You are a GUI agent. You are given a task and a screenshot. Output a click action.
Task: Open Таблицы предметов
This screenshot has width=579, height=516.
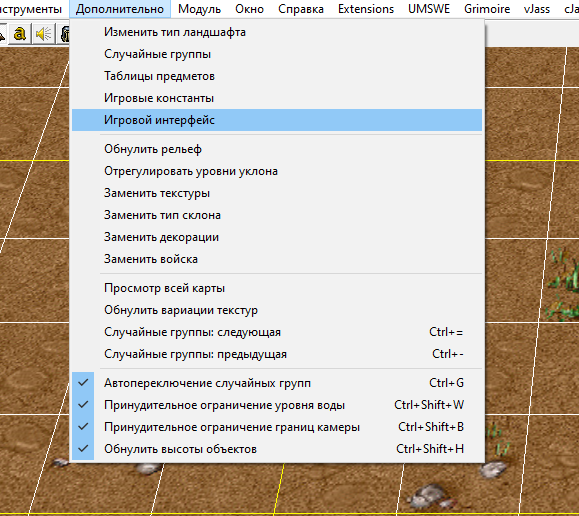tap(277, 76)
